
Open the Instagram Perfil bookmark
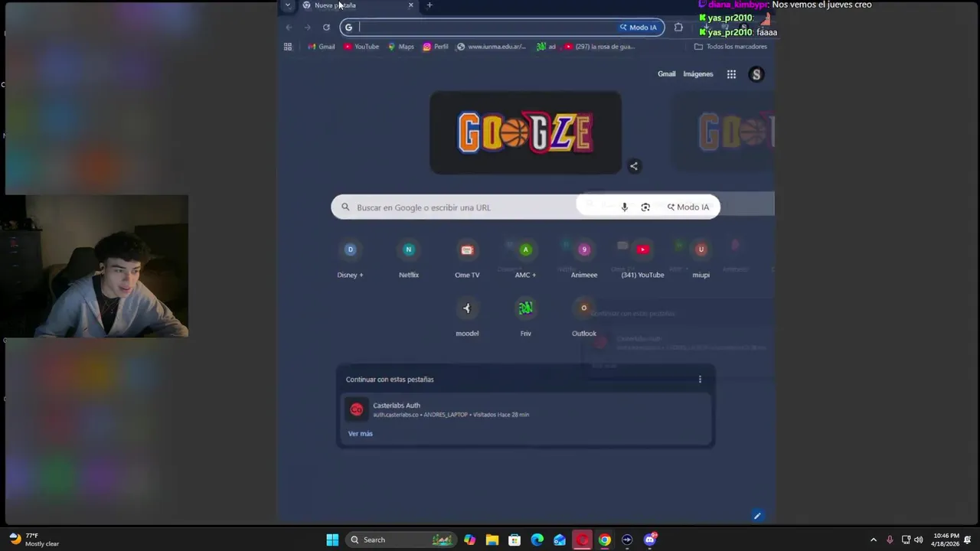click(x=436, y=47)
